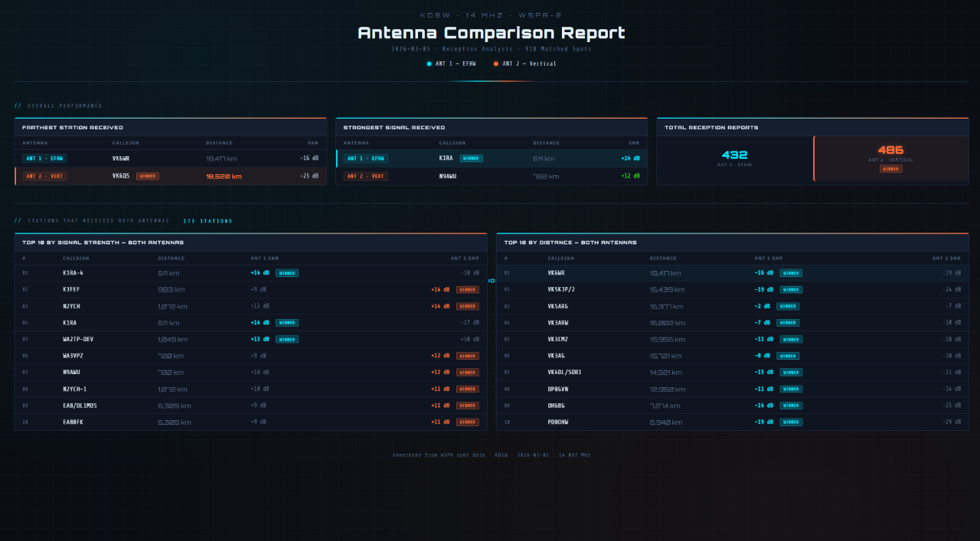Click K1RA's Winner badge in Strongest Signal panel
Screen dimensions: 980x541
(x=471, y=158)
